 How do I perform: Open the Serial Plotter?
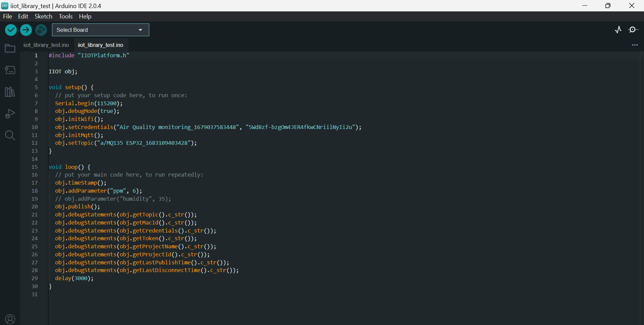click(618, 30)
